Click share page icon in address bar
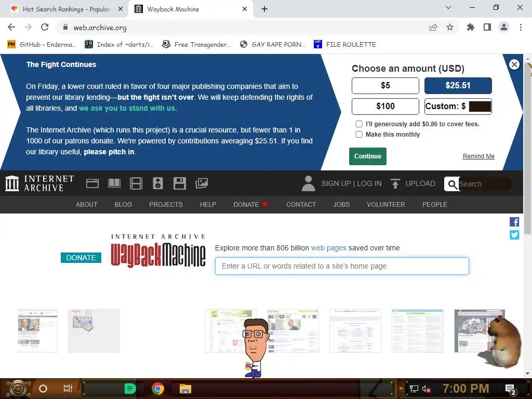The image size is (532, 399). [x=433, y=27]
